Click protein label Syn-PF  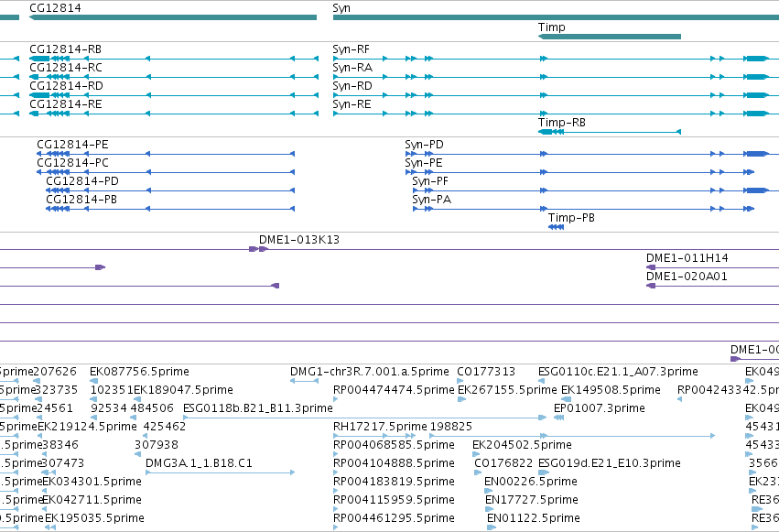(430, 181)
